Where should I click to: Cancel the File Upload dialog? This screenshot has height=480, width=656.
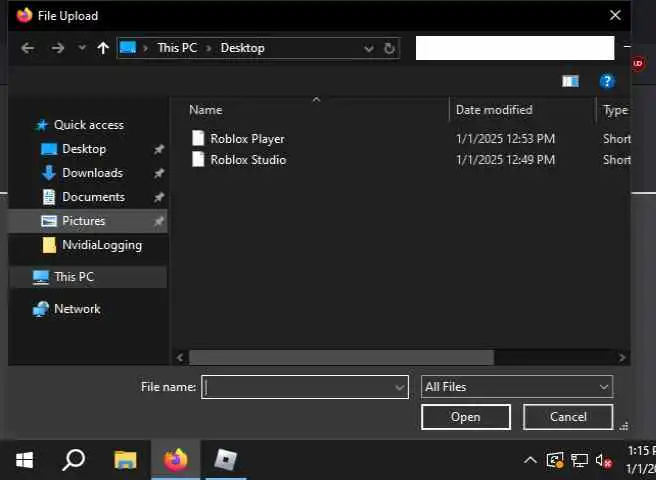click(568, 417)
